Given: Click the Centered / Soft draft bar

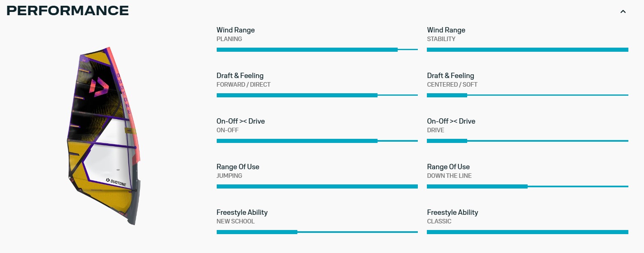Looking at the screenshot, I should [x=528, y=95].
